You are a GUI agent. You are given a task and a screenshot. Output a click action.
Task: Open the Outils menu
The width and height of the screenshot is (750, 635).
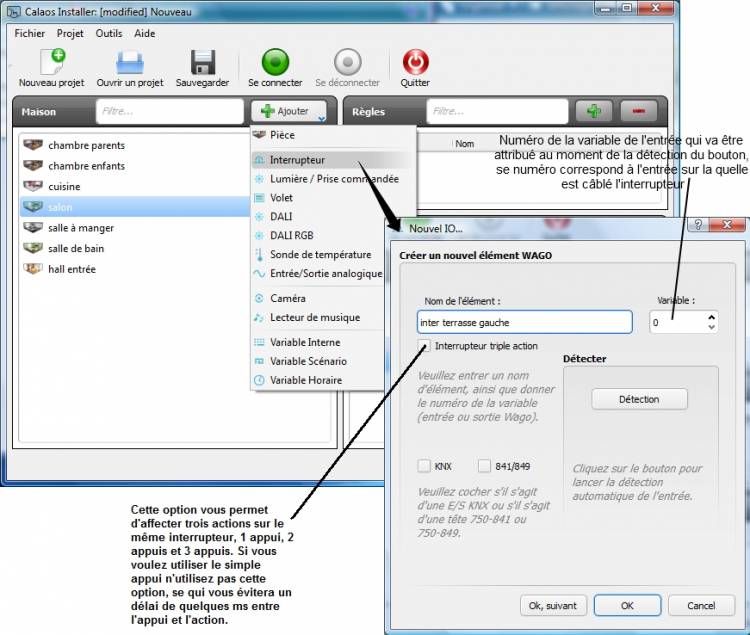point(109,33)
